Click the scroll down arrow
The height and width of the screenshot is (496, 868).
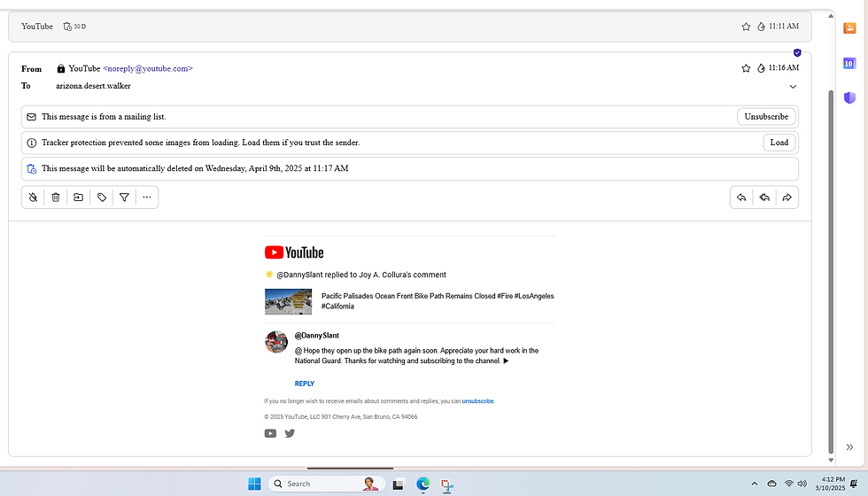(x=831, y=460)
